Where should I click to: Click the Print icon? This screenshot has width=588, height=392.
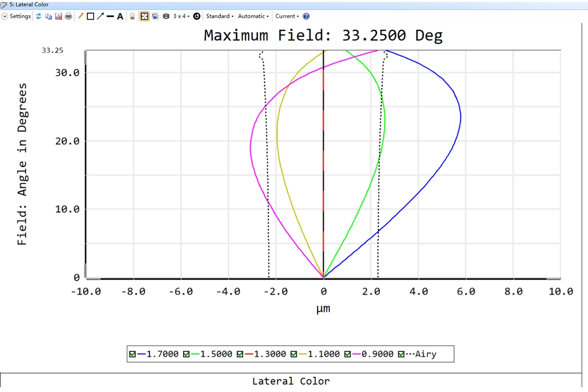pos(68,16)
